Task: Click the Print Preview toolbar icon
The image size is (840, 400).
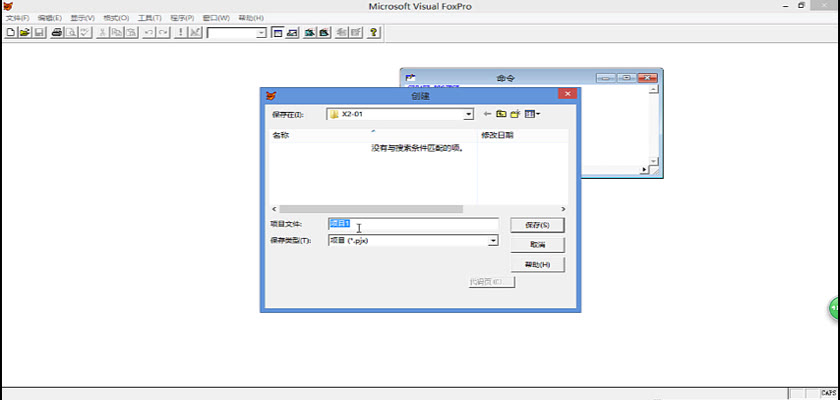Action: coord(71,33)
